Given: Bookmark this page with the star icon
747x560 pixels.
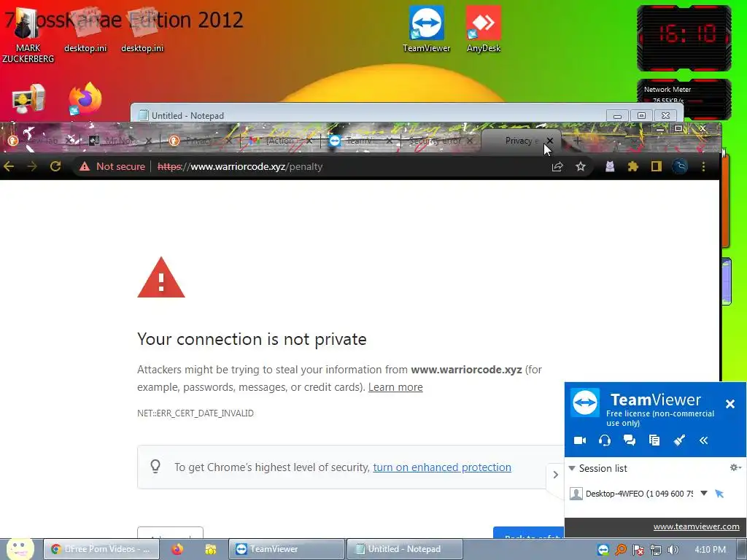Looking at the screenshot, I should pyautogui.click(x=580, y=167).
